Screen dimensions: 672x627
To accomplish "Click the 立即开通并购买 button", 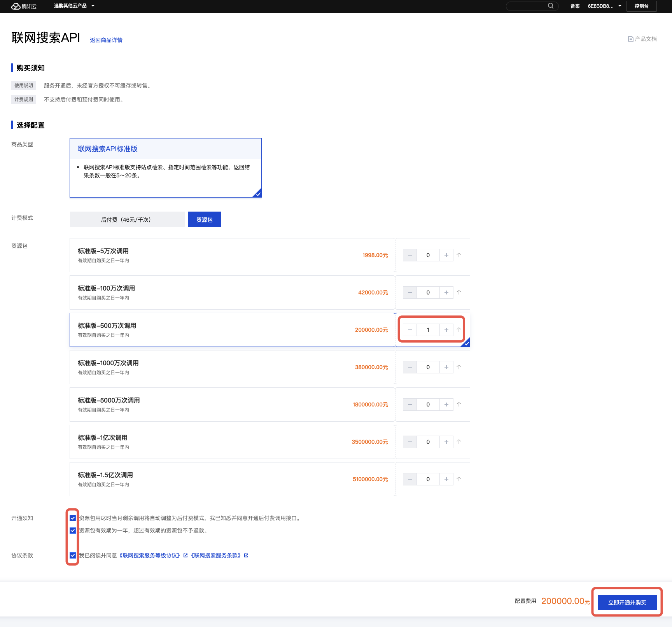I will 627,602.
